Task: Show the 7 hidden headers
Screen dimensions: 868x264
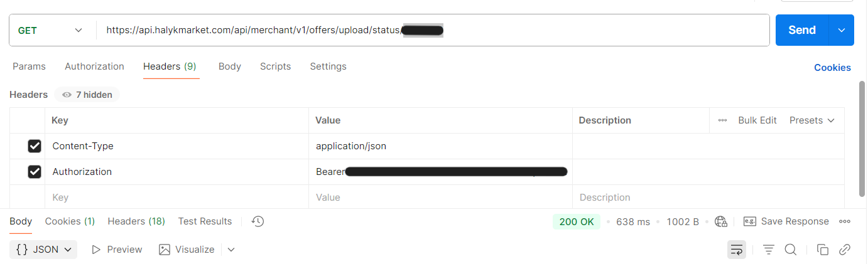Action: [87, 95]
